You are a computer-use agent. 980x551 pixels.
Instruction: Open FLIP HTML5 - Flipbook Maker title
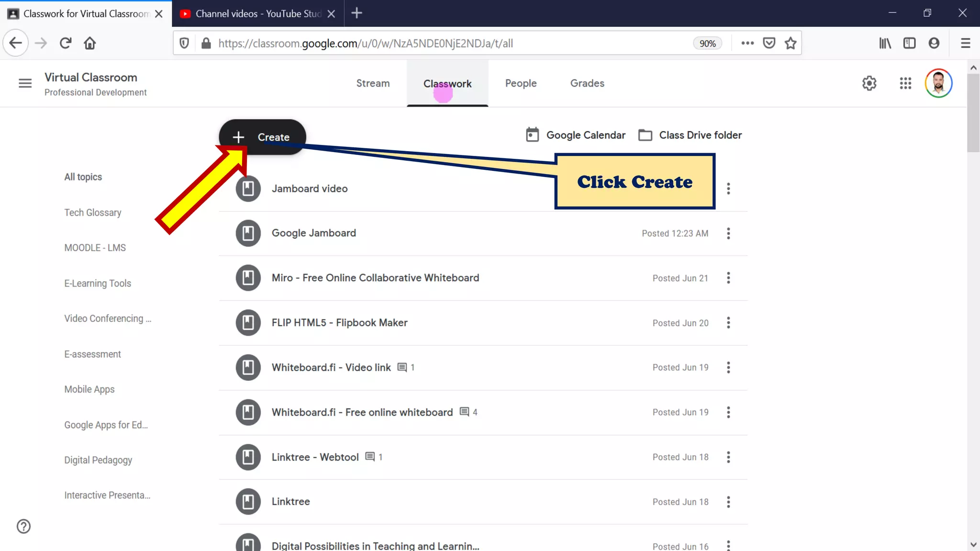pyautogui.click(x=340, y=323)
